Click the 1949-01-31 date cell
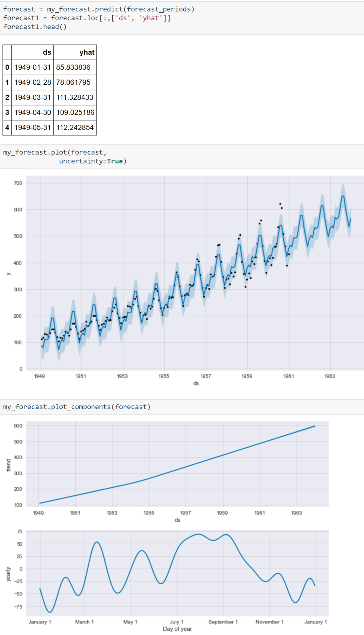The image size is (364, 635). 33,67
